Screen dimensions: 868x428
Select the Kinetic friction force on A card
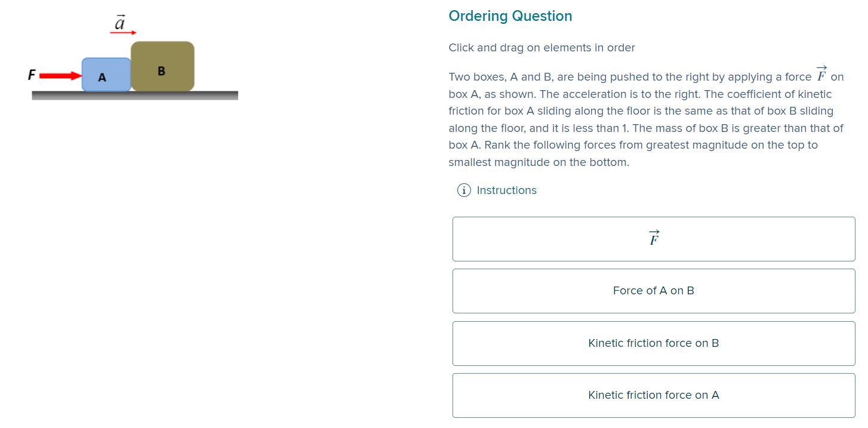click(653, 395)
